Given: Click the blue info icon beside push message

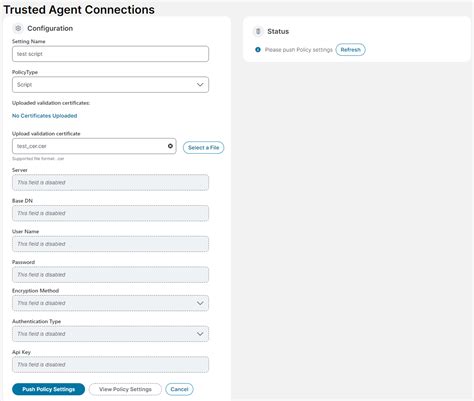Looking at the screenshot, I should (258, 50).
